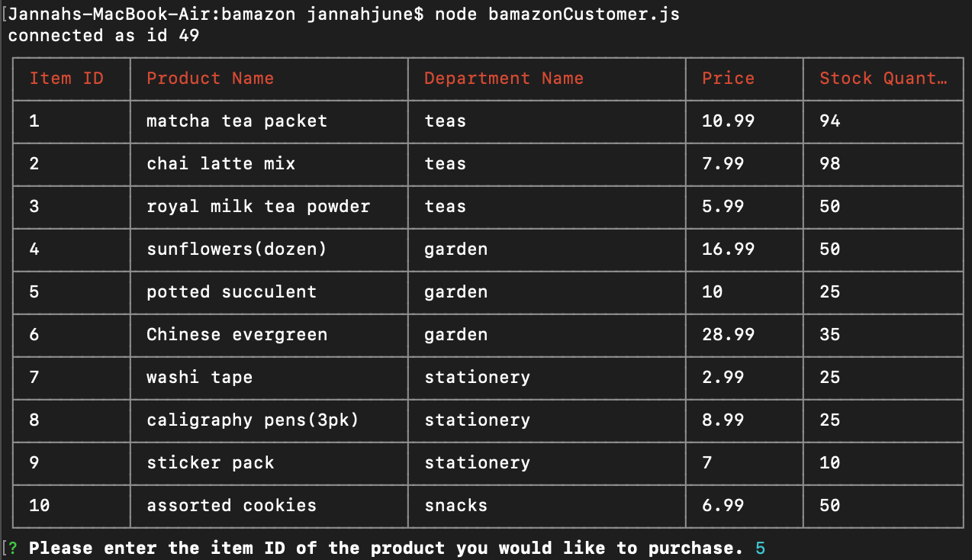Select the "potted succulent" row name
The width and height of the screenshot is (972, 560).
tap(231, 292)
